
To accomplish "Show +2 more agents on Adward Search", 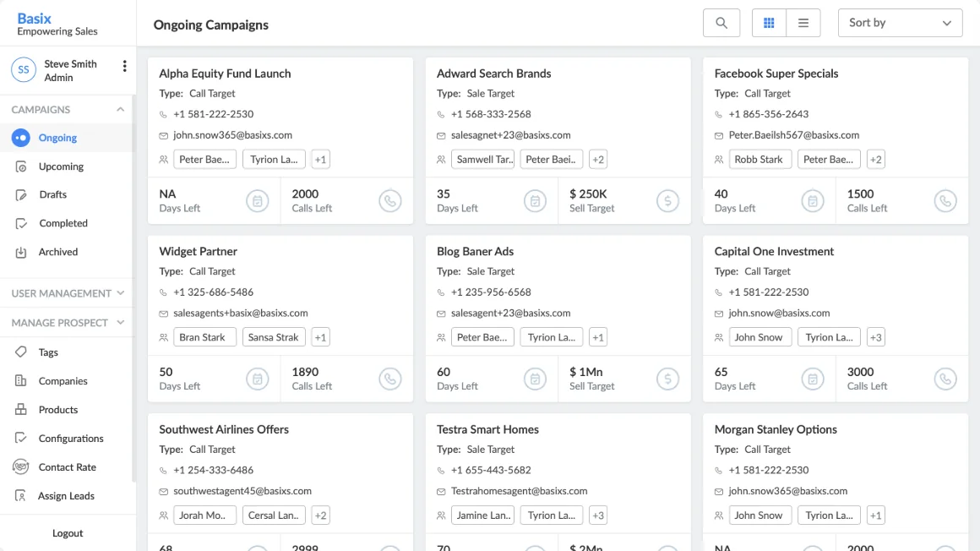I will click(598, 160).
